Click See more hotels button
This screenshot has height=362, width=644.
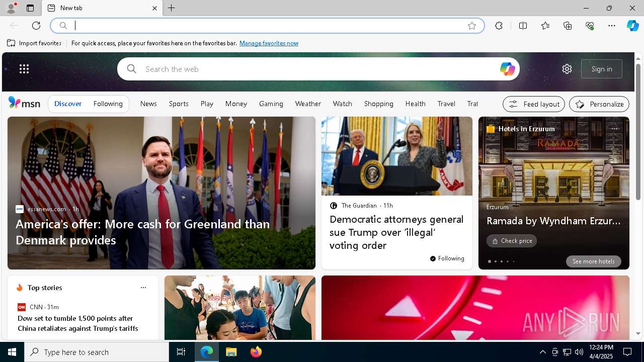(594, 261)
